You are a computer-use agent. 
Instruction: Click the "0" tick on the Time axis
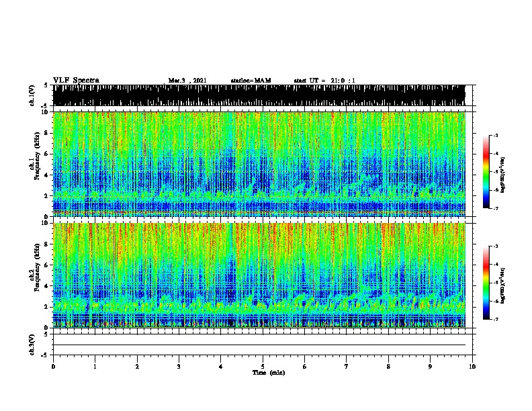(53, 367)
